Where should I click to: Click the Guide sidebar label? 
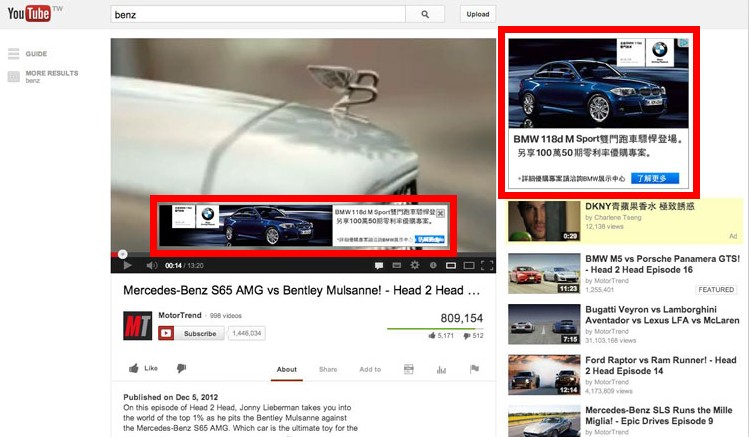(x=36, y=54)
